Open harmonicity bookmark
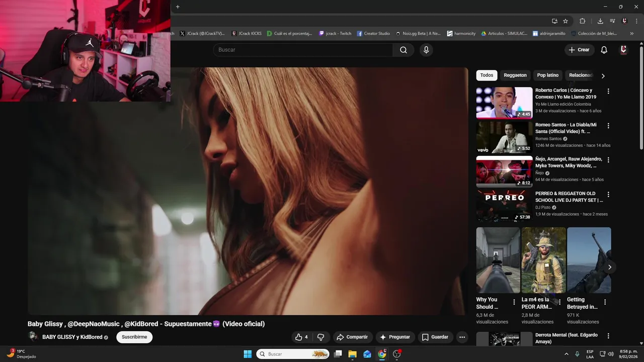The image size is (644, 362). point(461,34)
